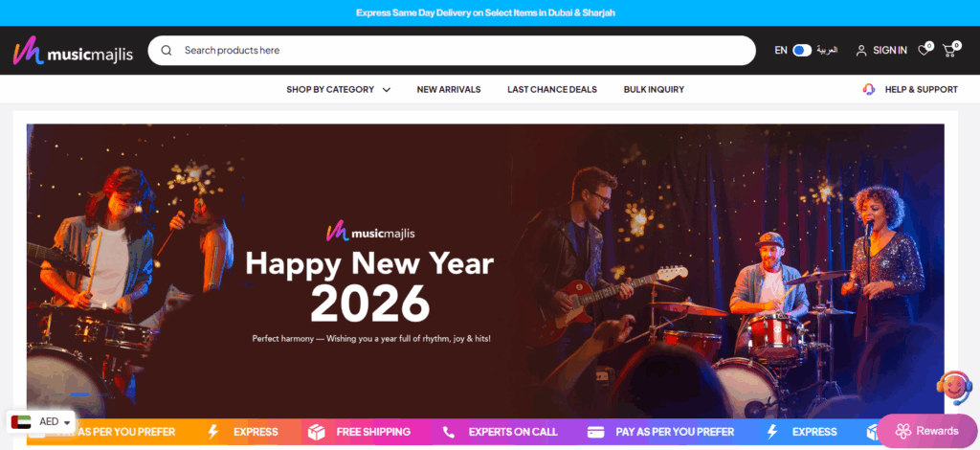980x450 pixels.
Task: Open the AED currency selector
Action: pyautogui.click(x=41, y=422)
